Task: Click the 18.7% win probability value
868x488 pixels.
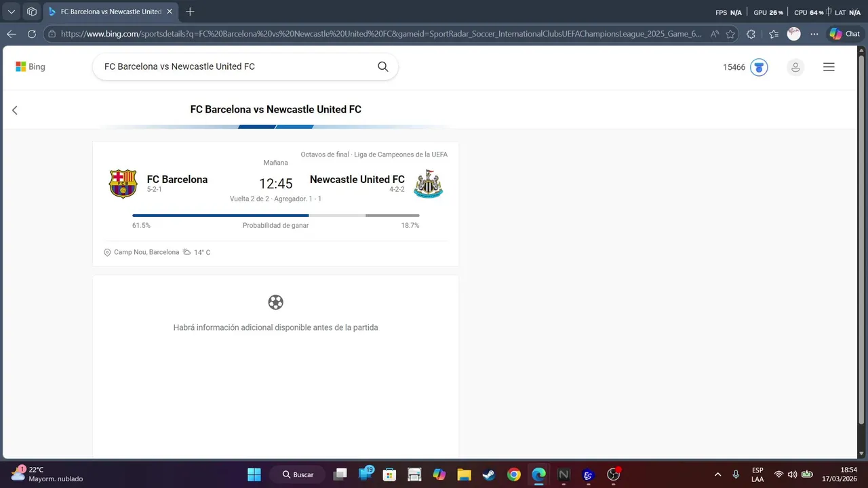Action: coord(410,225)
